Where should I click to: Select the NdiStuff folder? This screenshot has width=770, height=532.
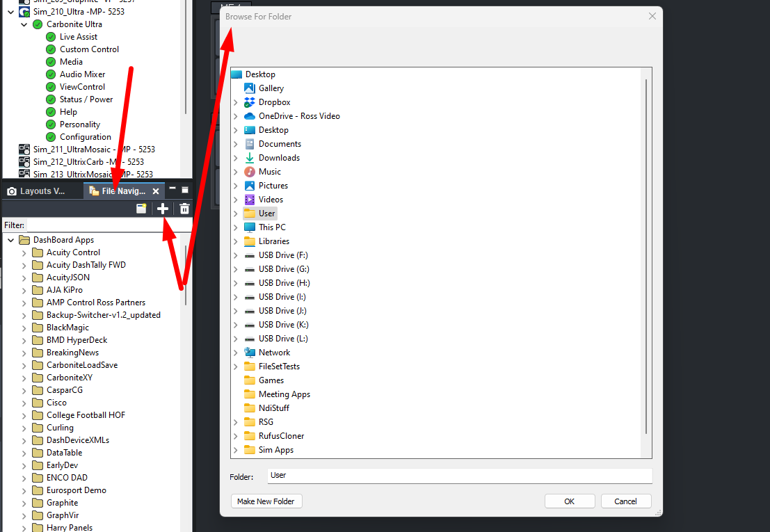(x=274, y=408)
